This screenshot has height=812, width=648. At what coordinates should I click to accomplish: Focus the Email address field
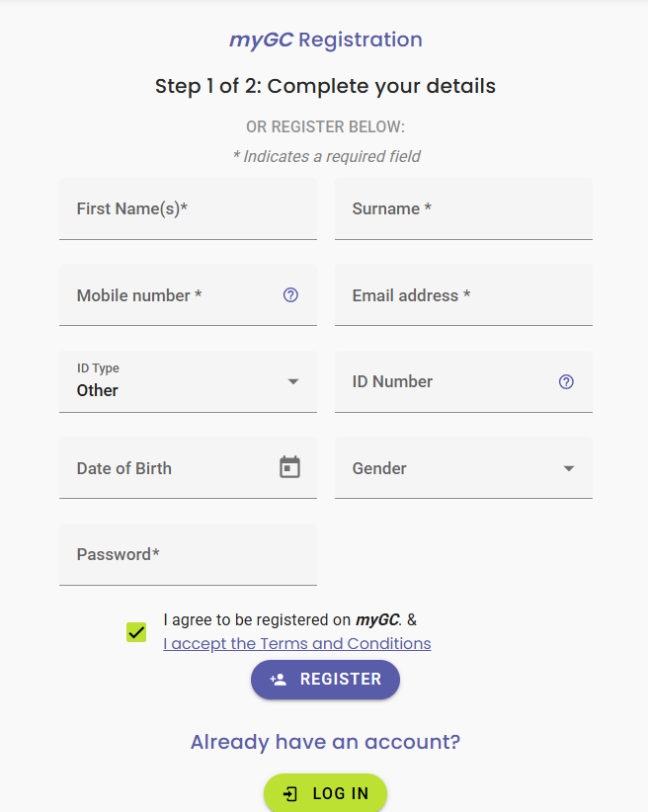pyautogui.click(x=463, y=295)
